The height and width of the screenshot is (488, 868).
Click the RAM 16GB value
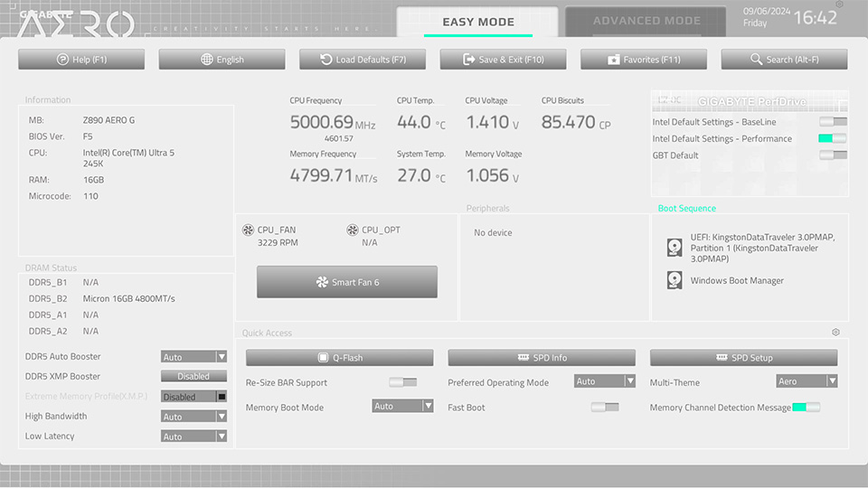pyautogui.click(x=93, y=180)
